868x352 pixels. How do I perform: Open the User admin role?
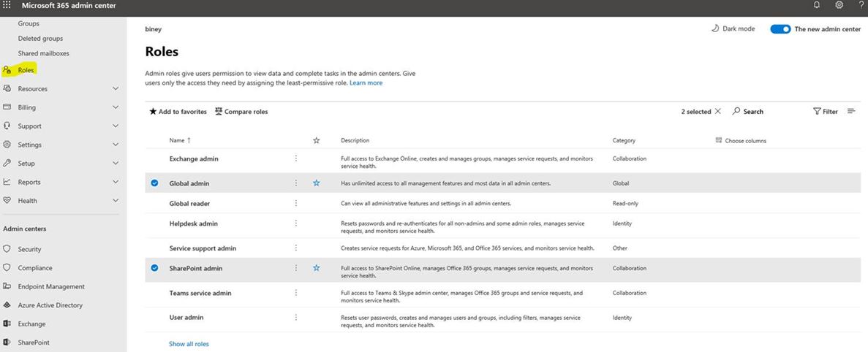[186, 317]
